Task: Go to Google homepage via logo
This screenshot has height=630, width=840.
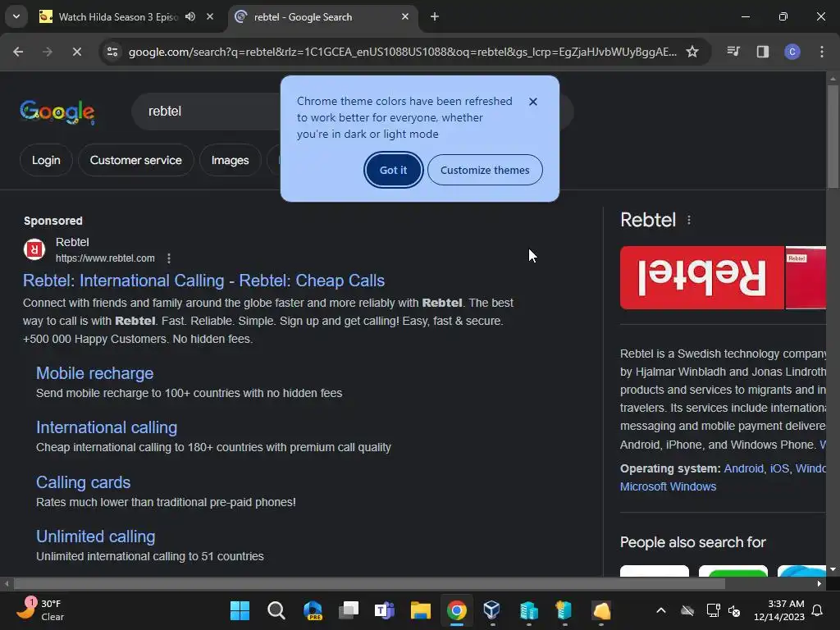Action: pyautogui.click(x=57, y=112)
